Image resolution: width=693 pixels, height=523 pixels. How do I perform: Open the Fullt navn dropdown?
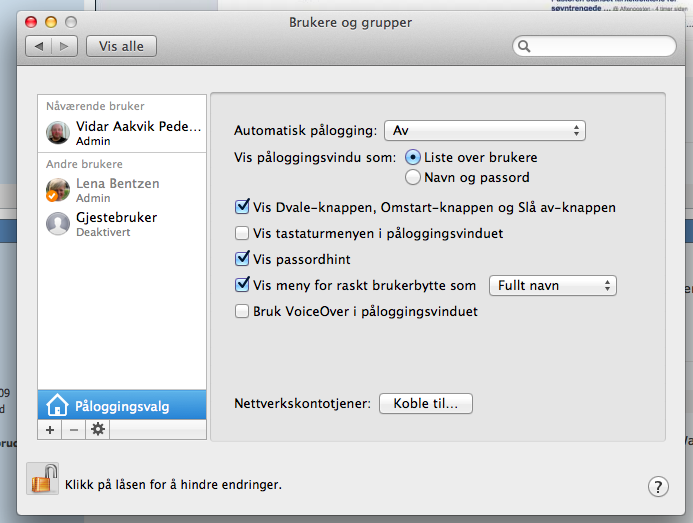(552, 286)
